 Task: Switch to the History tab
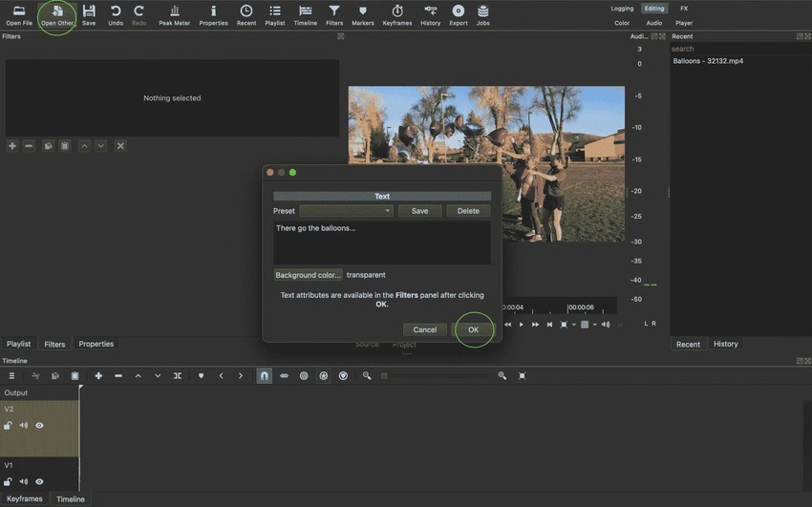point(725,344)
